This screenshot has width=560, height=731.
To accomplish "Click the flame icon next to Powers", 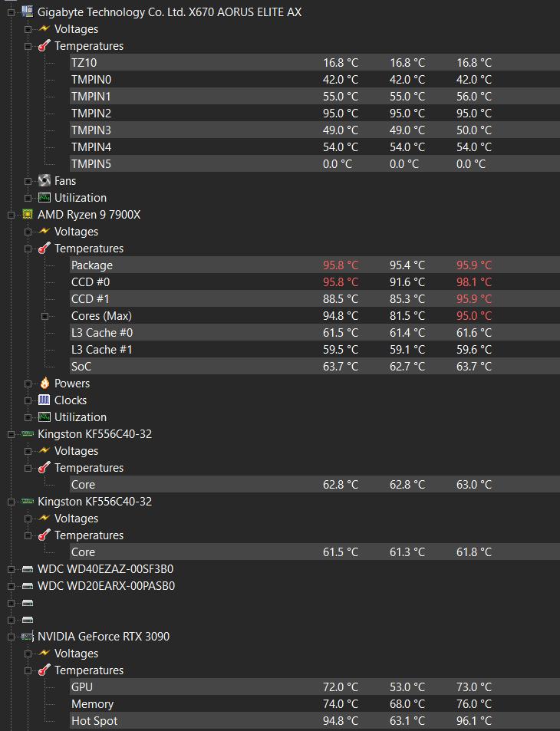I will [44, 384].
